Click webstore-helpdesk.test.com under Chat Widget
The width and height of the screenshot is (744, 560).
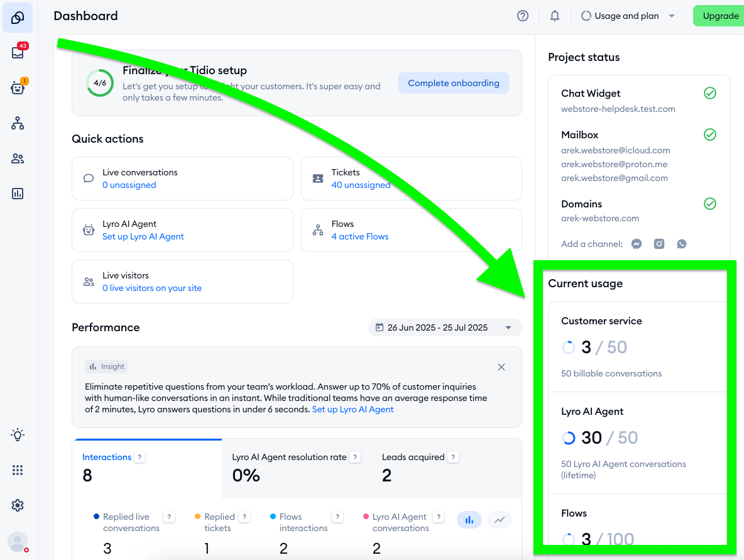[618, 109]
